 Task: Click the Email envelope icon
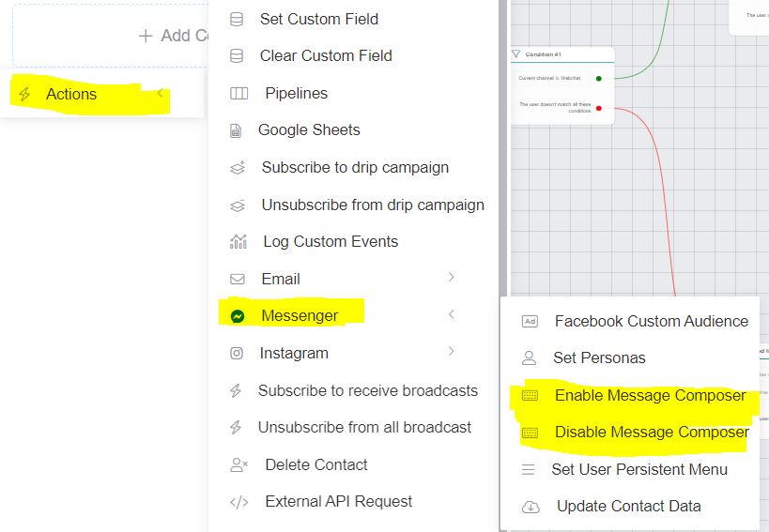(x=238, y=279)
